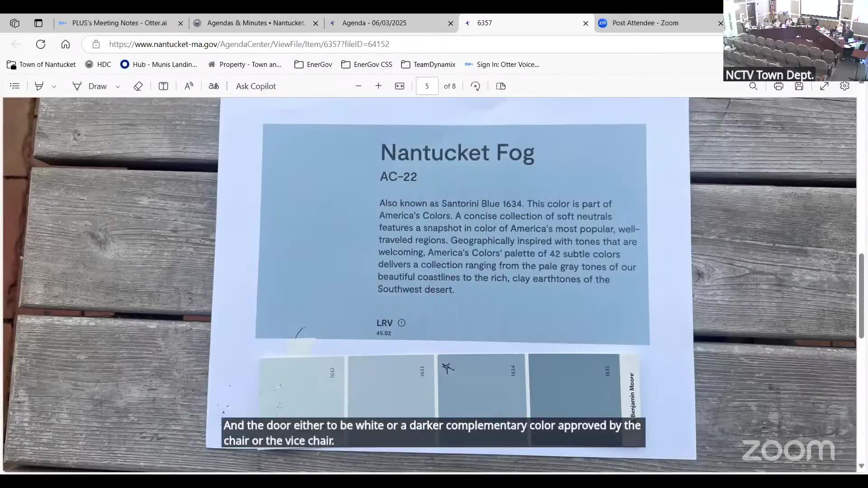Toggle the Translate tool
This screenshot has height=488, width=868.
pyautogui.click(x=214, y=86)
